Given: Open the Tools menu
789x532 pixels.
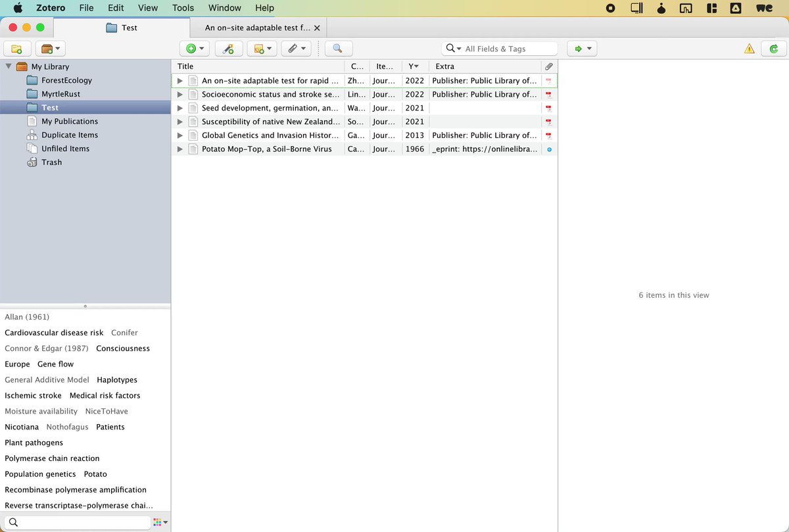Looking at the screenshot, I should pos(183,8).
